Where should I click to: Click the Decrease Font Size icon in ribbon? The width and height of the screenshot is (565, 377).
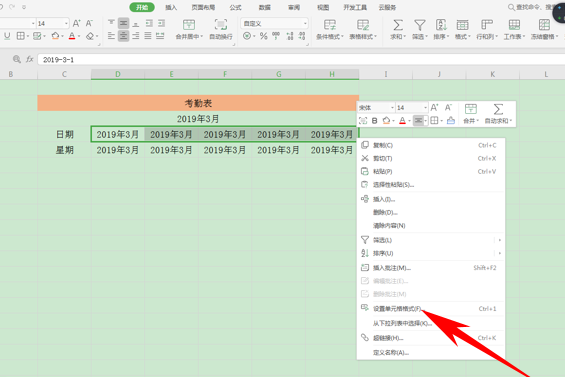tap(89, 23)
